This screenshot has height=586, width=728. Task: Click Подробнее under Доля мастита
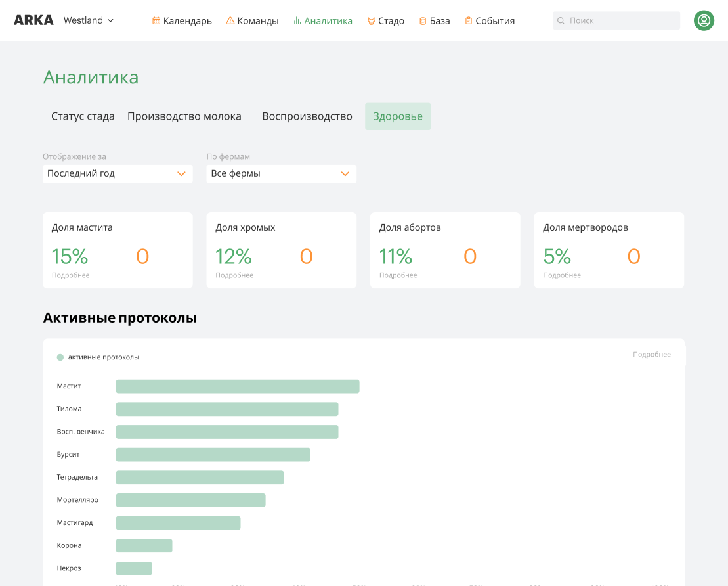click(71, 275)
